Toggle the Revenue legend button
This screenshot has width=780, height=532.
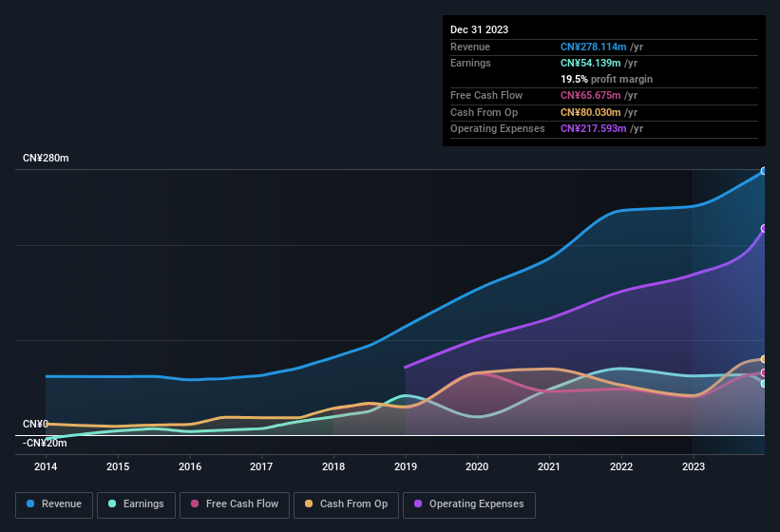point(54,504)
